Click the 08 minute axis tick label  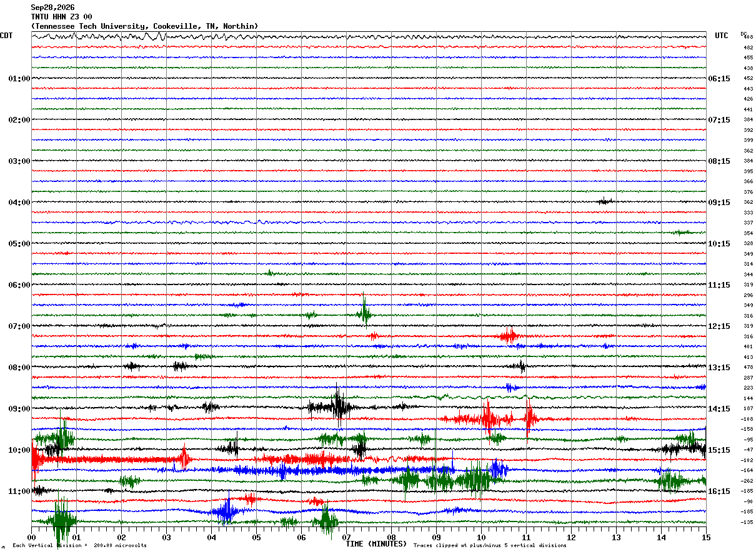click(x=391, y=537)
